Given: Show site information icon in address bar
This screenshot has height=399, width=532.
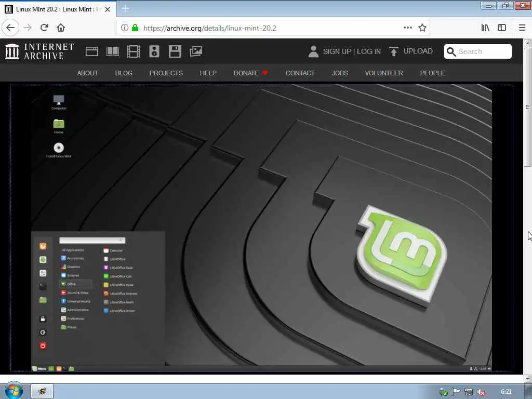Looking at the screenshot, I should 125,28.
